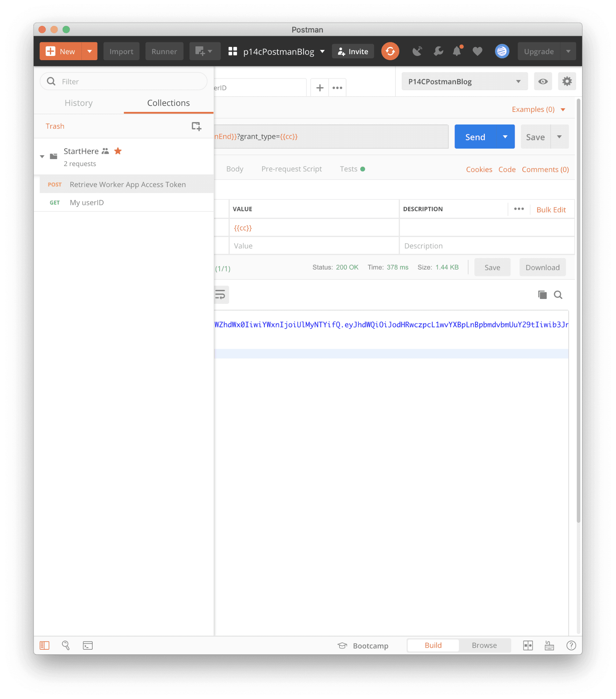Edit the {{cc}} value cell

314,228
